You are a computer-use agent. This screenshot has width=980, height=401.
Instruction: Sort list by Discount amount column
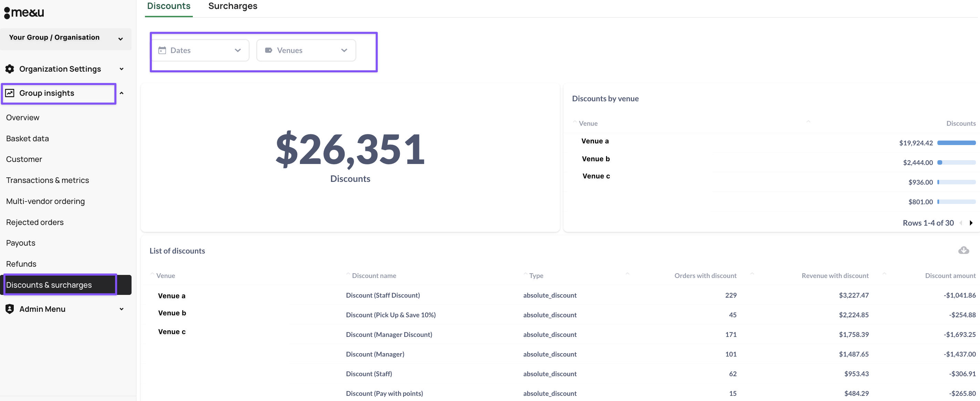tap(950, 276)
